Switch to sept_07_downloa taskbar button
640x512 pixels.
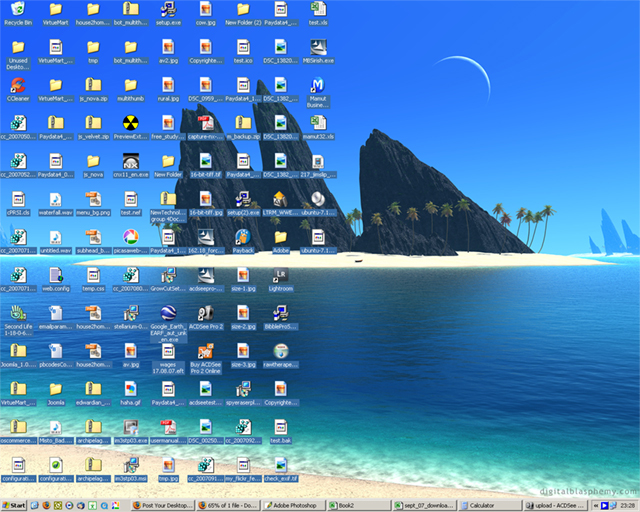(424, 505)
